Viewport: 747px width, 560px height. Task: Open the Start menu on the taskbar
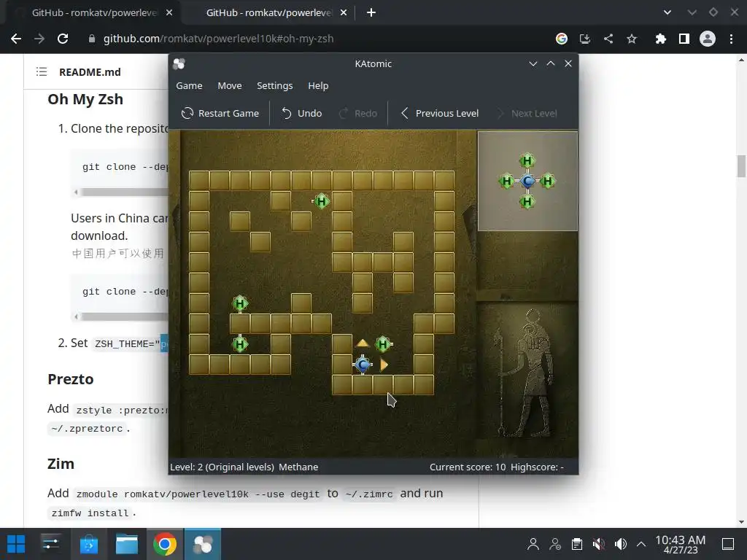tap(16, 544)
